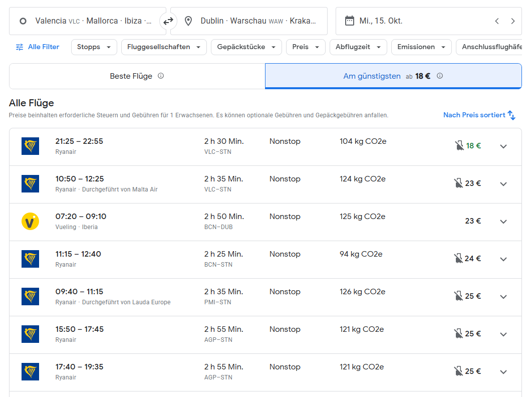Show info icon next to Am günstigsten
Viewport: 532px width, 397px height.
click(x=440, y=76)
